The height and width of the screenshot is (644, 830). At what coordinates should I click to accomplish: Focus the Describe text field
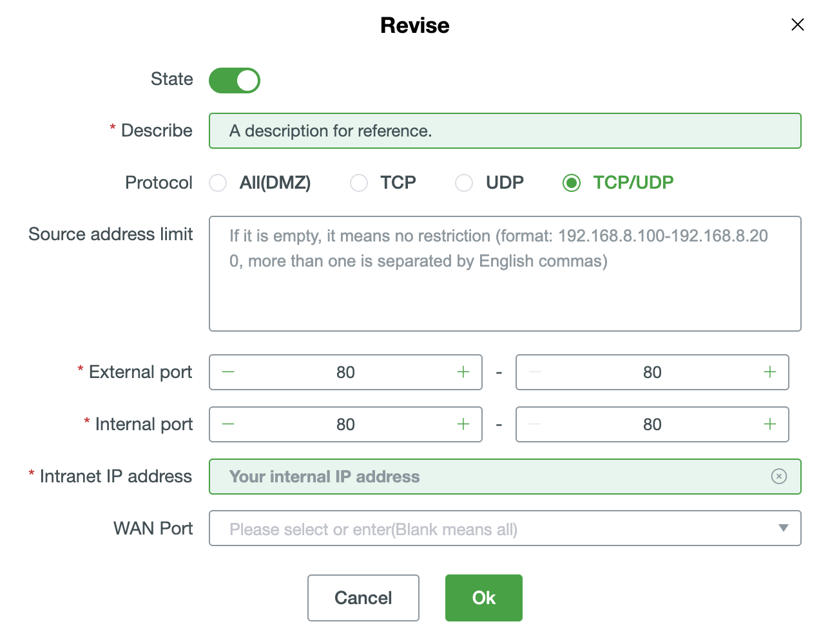[505, 131]
